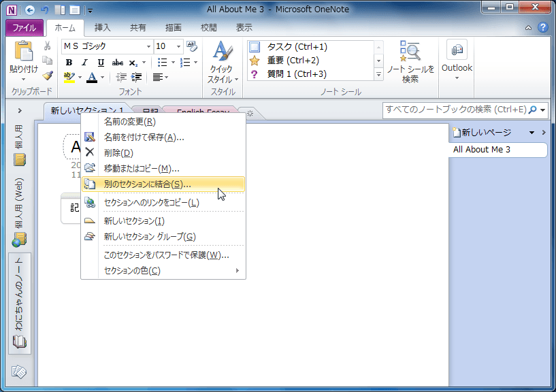The image size is (556, 392).
Task: Click the Paste clipboard icon
Action: [x=23, y=52]
